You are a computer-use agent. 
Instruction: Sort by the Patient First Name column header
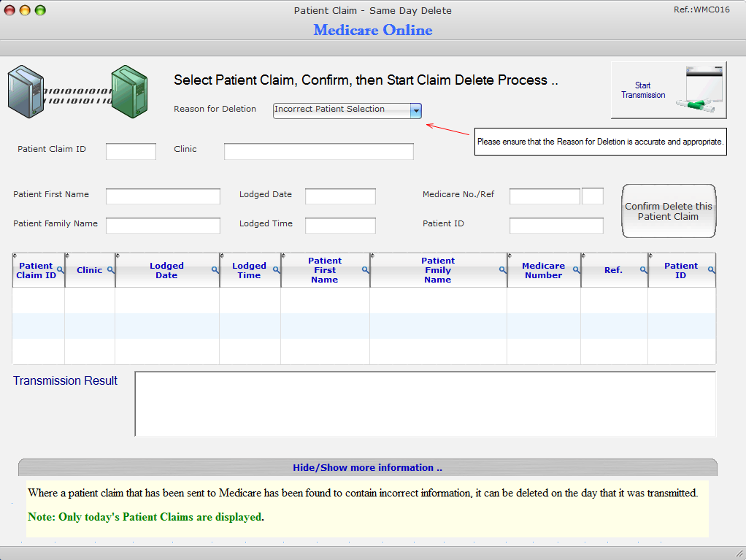325,270
